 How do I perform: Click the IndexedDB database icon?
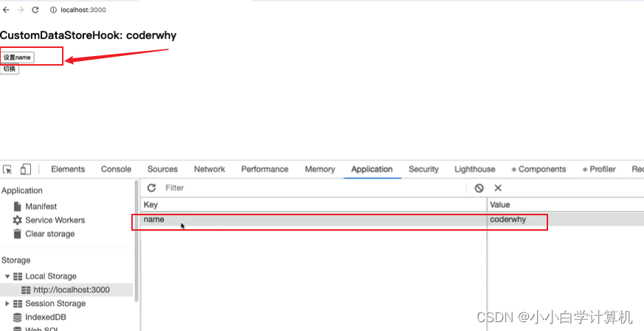pos(17,317)
